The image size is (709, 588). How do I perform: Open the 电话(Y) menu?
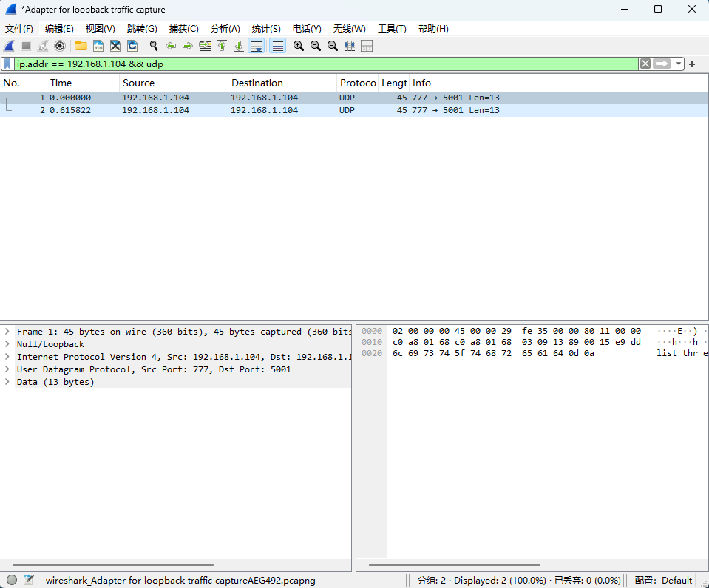click(307, 29)
